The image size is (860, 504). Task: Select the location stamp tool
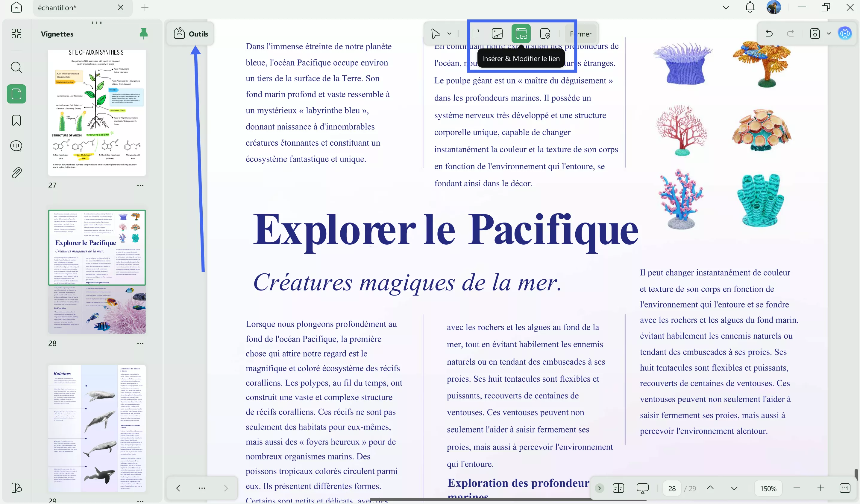coord(545,34)
